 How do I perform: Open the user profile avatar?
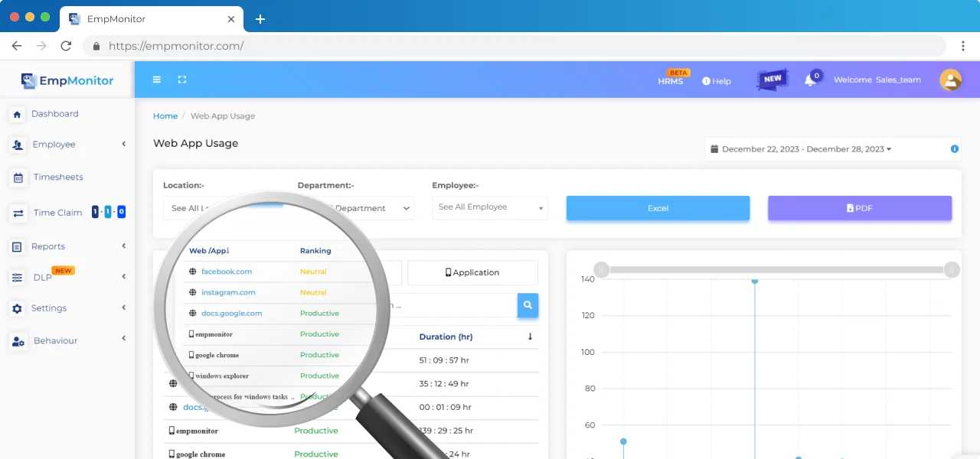(950, 80)
